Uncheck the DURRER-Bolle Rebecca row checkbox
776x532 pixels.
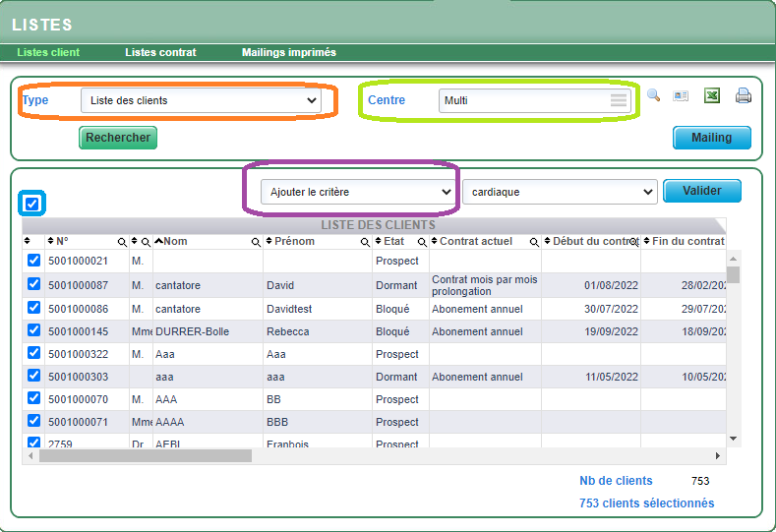click(x=33, y=330)
